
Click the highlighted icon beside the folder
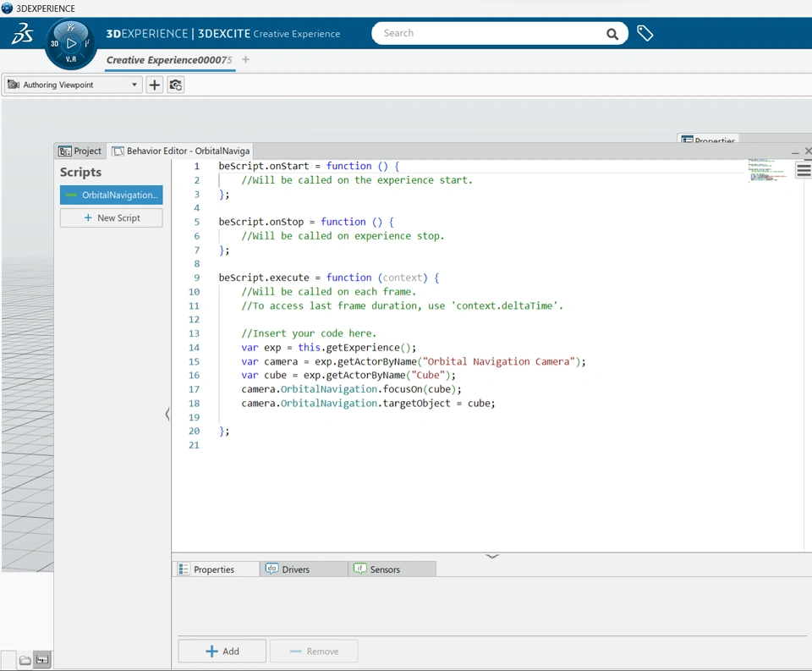[x=42, y=660]
